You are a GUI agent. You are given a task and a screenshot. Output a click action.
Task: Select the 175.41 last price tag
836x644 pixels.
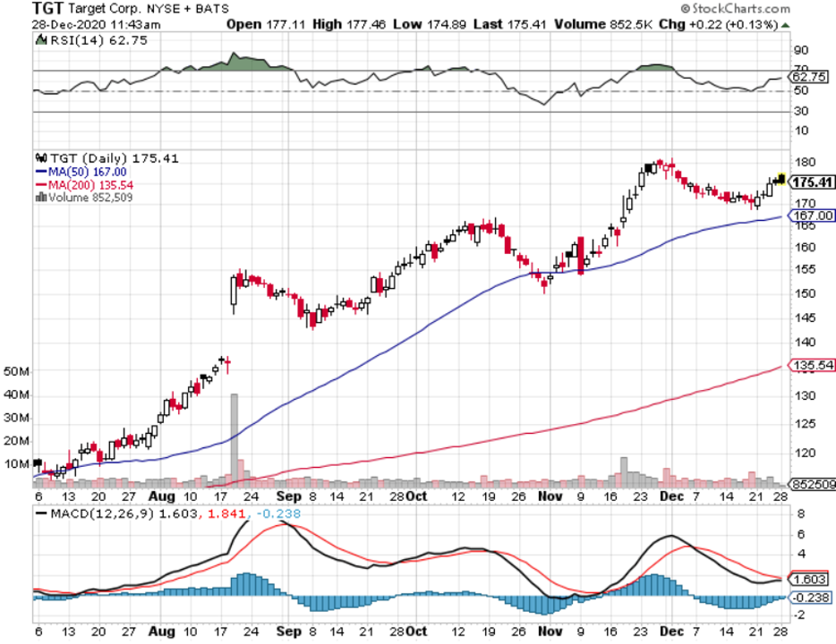(813, 182)
